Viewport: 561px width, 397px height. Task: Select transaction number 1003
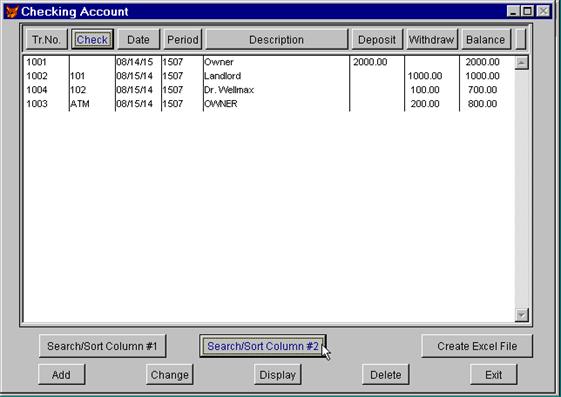[37, 104]
